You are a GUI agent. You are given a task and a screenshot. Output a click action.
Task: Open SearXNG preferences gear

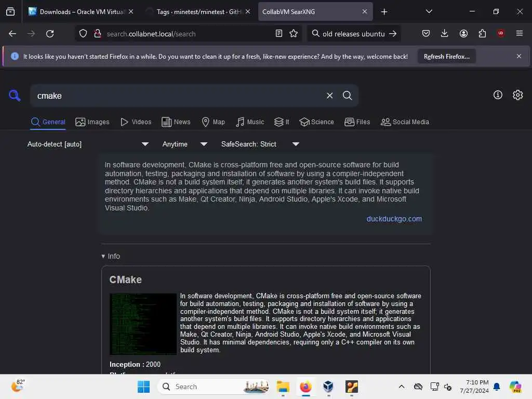click(518, 95)
